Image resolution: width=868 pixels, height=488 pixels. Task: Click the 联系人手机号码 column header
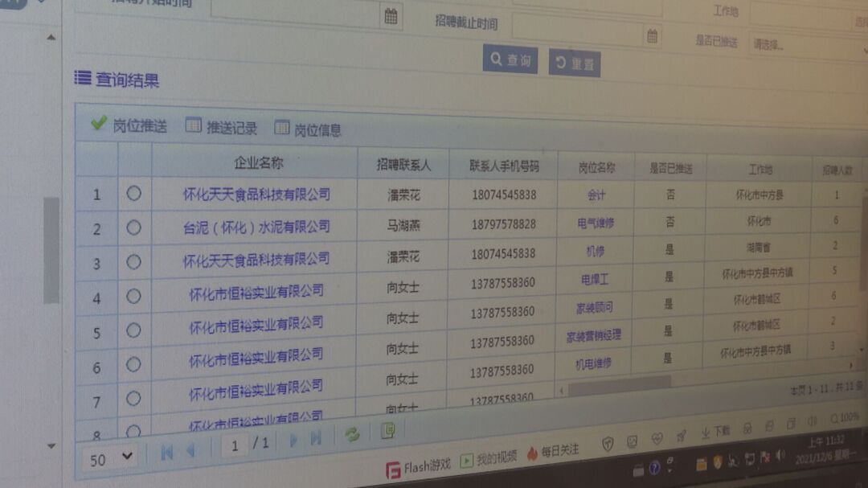pos(504,166)
